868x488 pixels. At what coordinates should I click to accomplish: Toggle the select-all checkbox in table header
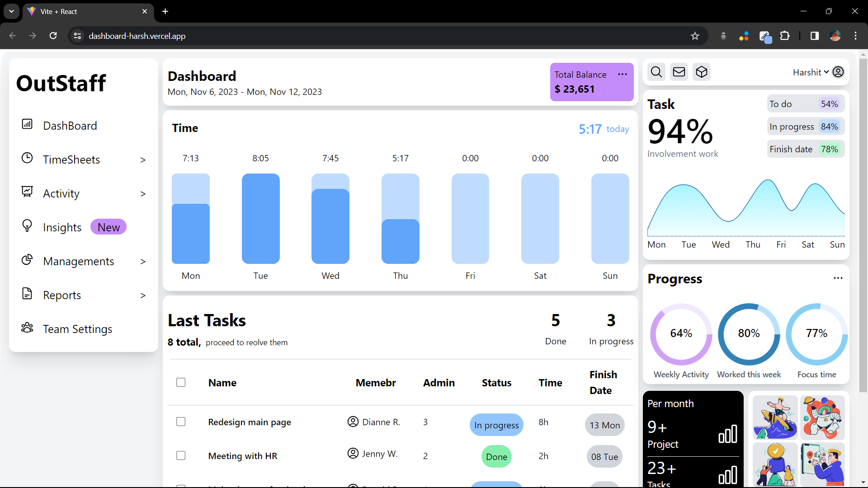[x=181, y=382]
